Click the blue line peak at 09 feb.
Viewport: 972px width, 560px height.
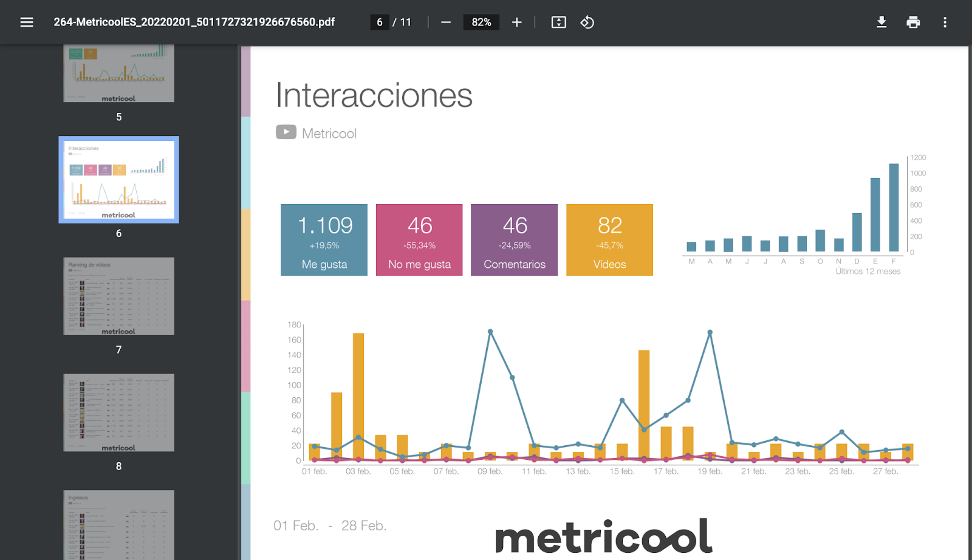coord(490,332)
